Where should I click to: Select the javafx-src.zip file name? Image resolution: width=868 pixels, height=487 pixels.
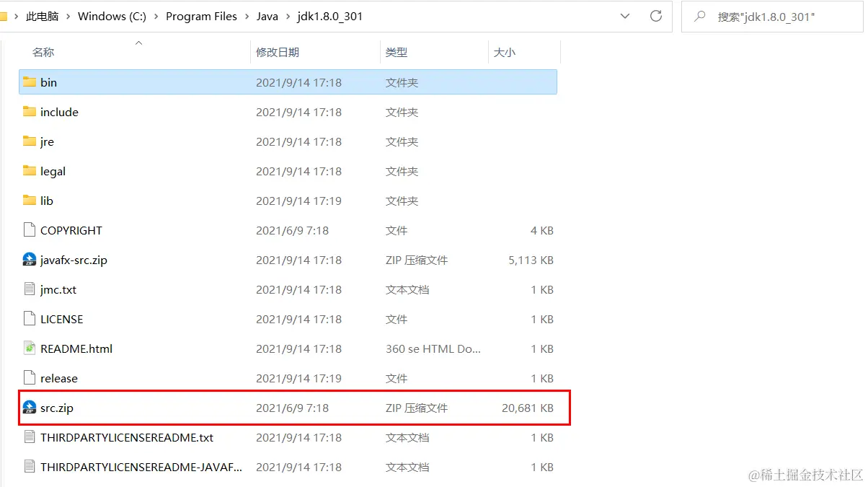74,260
